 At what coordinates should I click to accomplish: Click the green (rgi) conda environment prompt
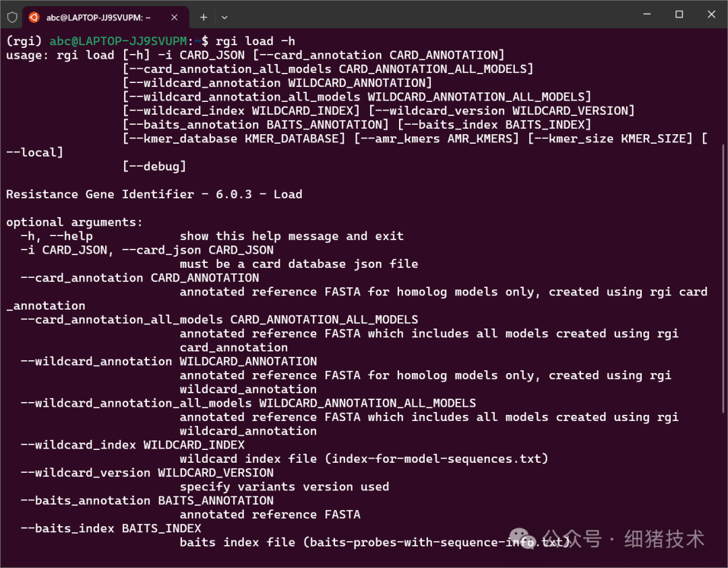(23, 40)
